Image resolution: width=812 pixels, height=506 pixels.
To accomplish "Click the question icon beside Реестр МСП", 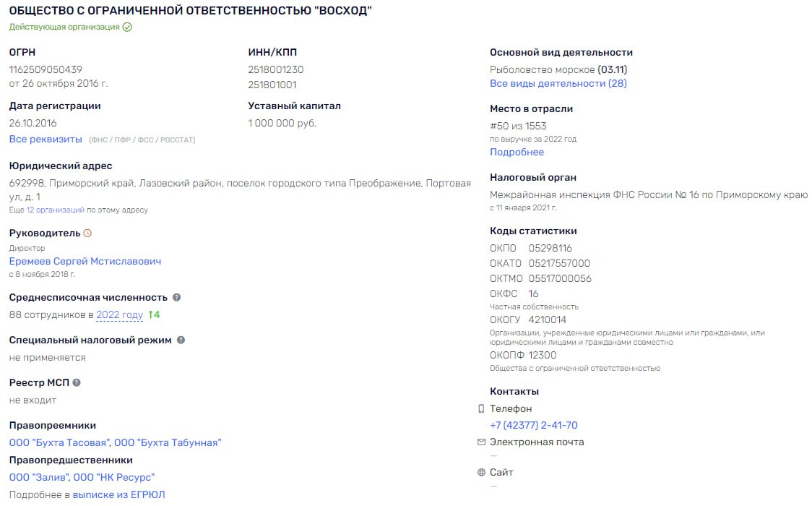I will [x=77, y=382].
